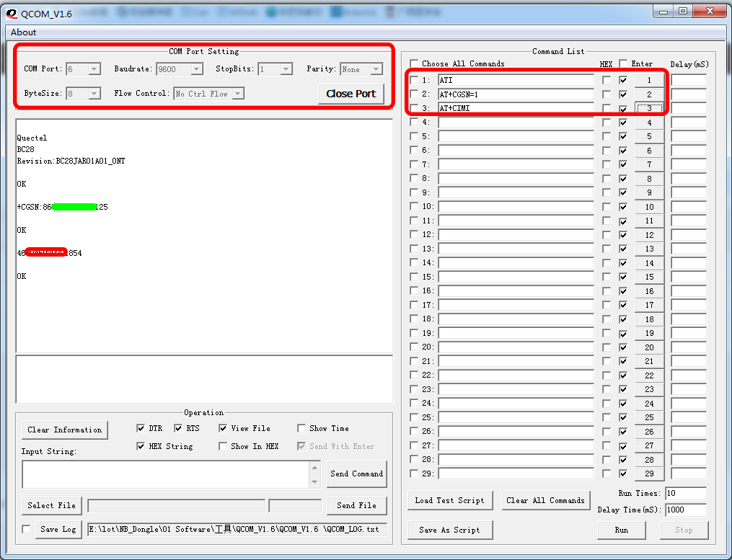
Task: Click Input String scroll down arrow
Action: pos(314,481)
